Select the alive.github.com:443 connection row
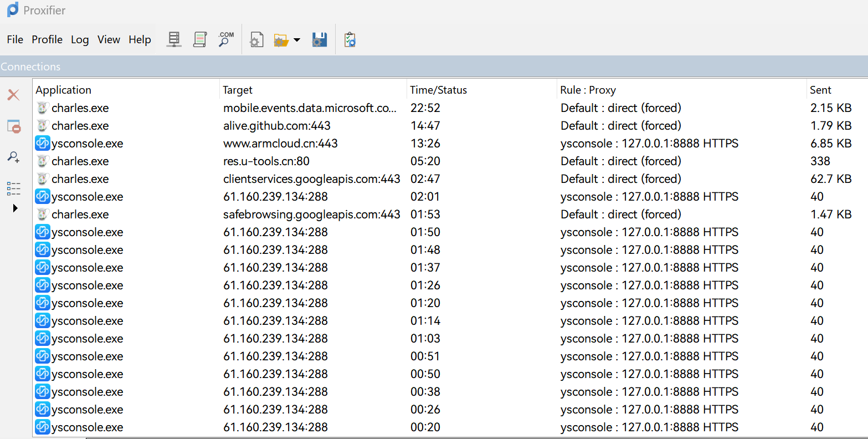Screen dimensions: 868x439 pos(277,126)
